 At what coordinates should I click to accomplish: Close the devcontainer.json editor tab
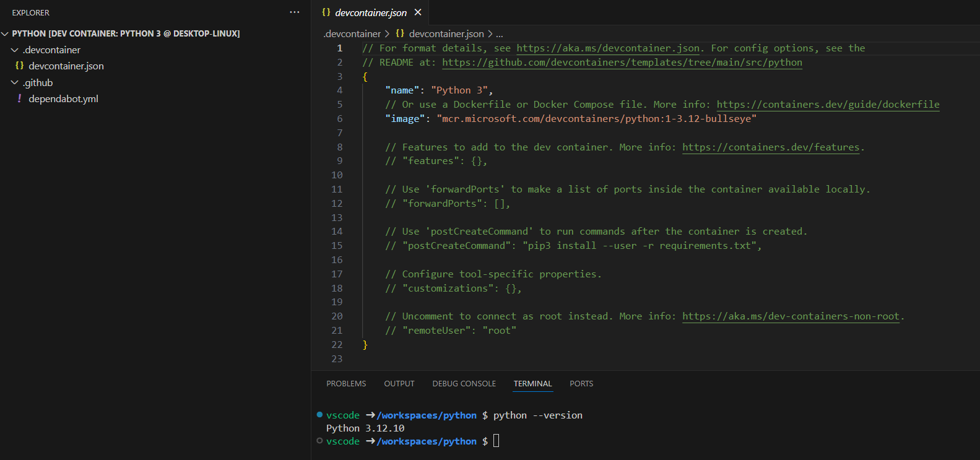tap(418, 12)
